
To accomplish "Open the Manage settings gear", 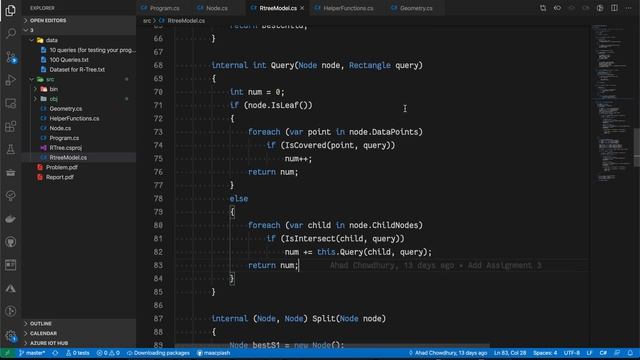I will coord(11,336).
